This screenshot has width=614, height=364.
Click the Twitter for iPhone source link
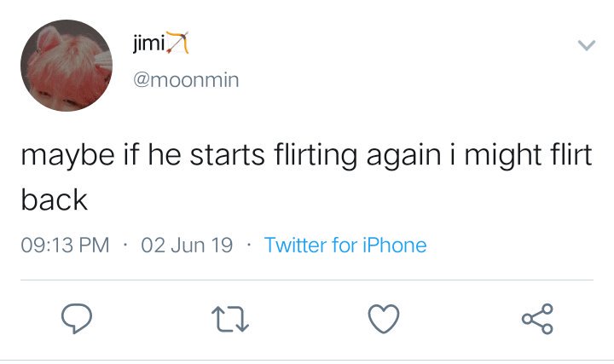(345, 246)
